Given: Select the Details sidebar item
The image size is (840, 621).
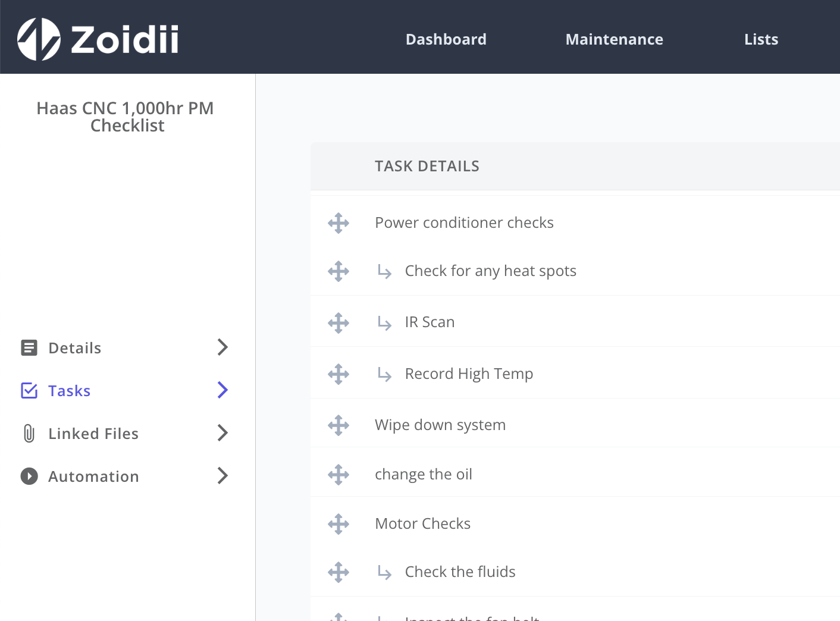Looking at the screenshot, I should [x=125, y=347].
